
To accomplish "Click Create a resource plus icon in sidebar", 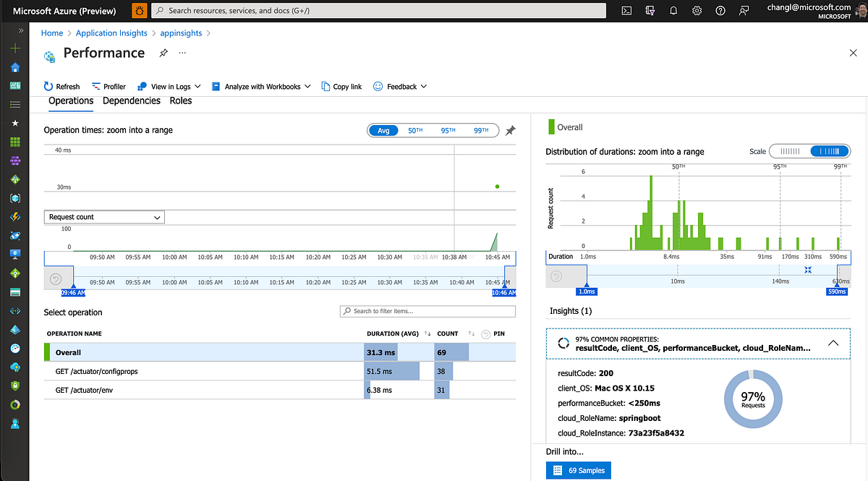I will point(14,48).
